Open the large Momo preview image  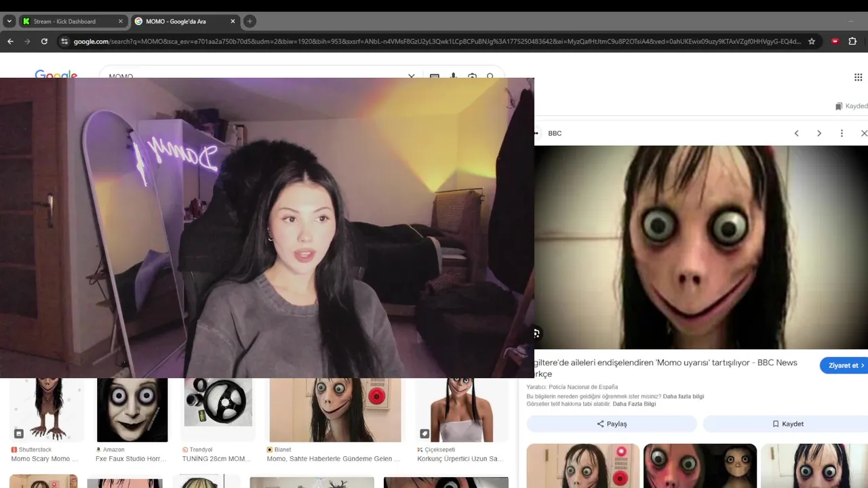[x=701, y=247]
